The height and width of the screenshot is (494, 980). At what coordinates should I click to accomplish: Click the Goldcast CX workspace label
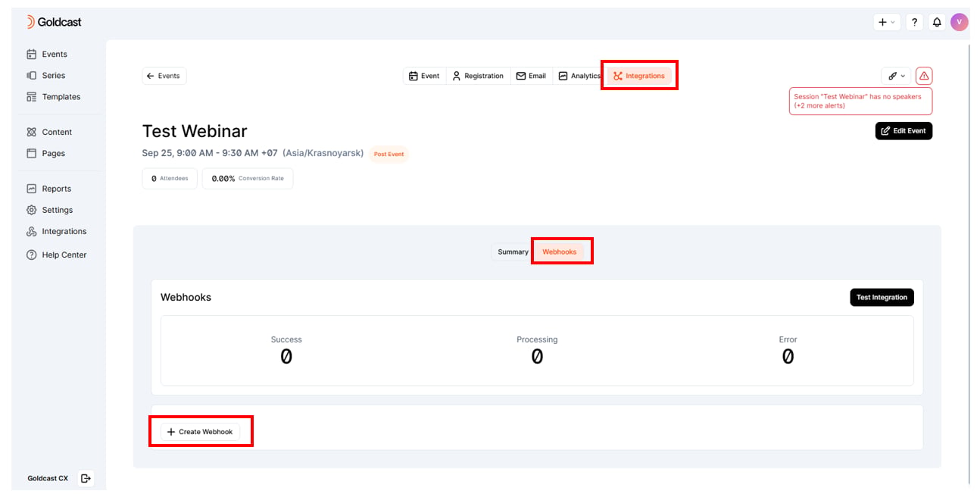click(x=48, y=478)
